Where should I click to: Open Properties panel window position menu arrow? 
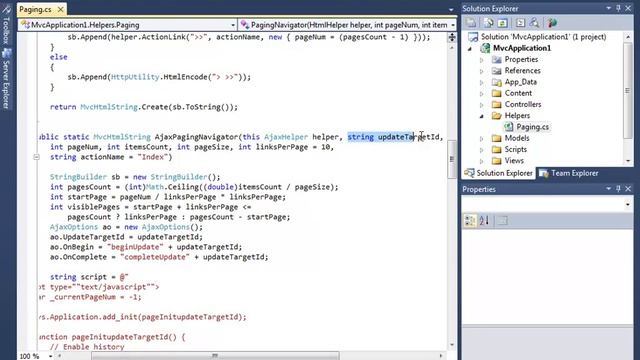(608, 189)
